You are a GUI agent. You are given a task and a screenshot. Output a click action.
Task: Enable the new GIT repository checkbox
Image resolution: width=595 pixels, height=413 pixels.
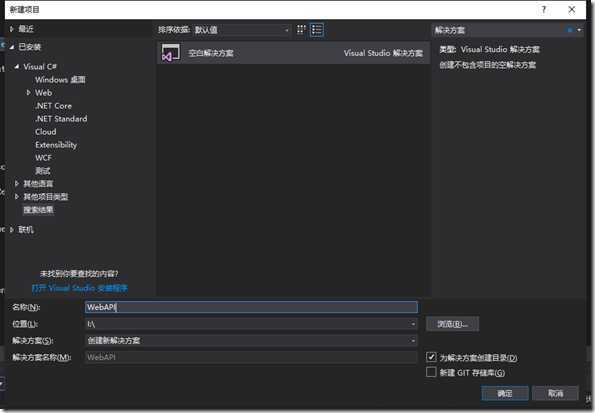431,372
